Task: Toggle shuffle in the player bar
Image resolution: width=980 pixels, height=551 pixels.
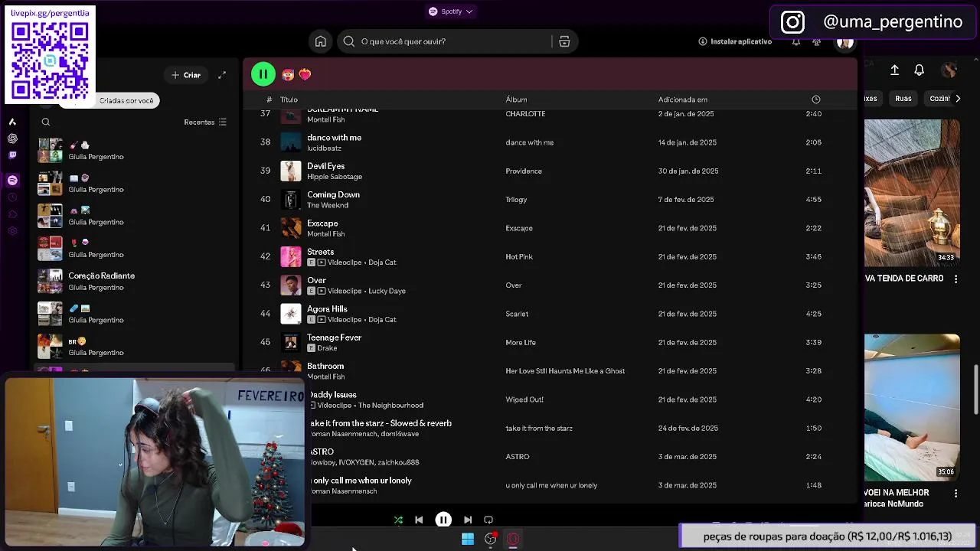Action: click(x=398, y=520)
